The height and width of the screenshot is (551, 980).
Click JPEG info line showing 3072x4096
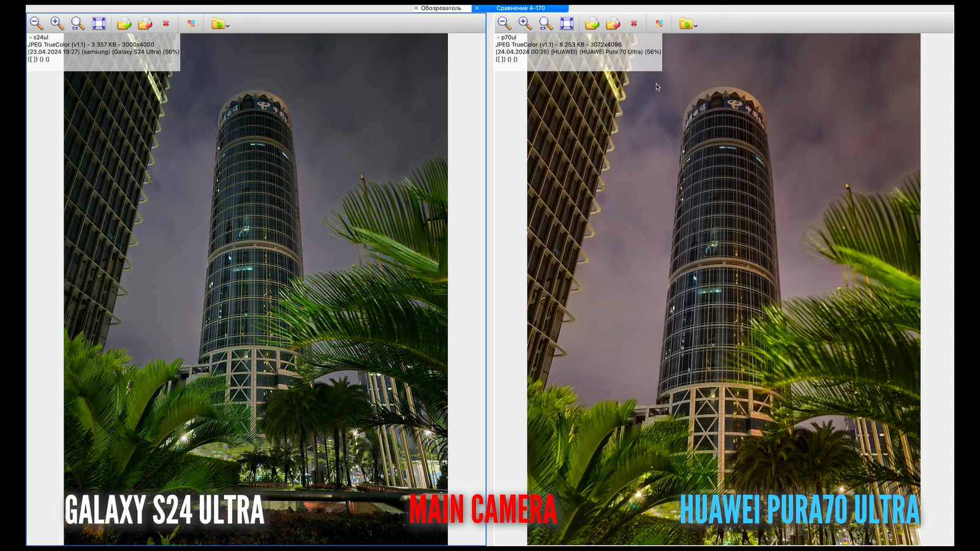pyautogui.click(x=559, y=45)
